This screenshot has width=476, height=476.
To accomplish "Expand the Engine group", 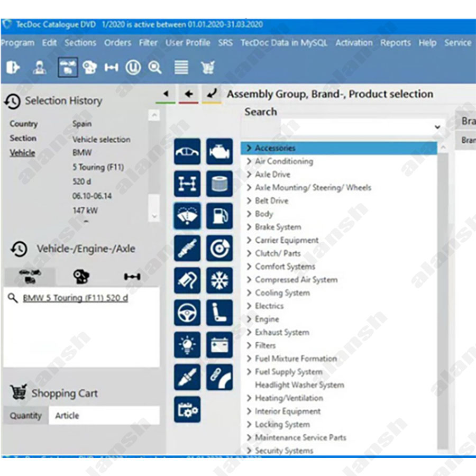I will tap(249, 319).
